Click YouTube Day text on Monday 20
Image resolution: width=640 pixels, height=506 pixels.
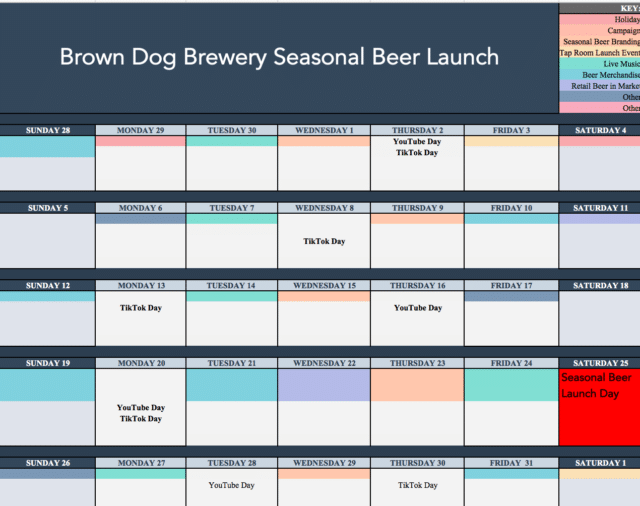[x=141, y=407]
